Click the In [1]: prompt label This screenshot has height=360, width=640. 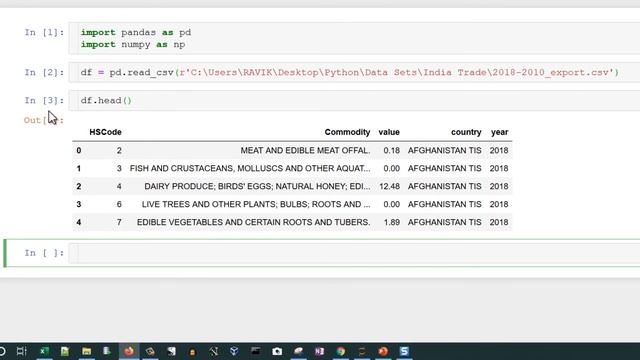click(44, 33)
